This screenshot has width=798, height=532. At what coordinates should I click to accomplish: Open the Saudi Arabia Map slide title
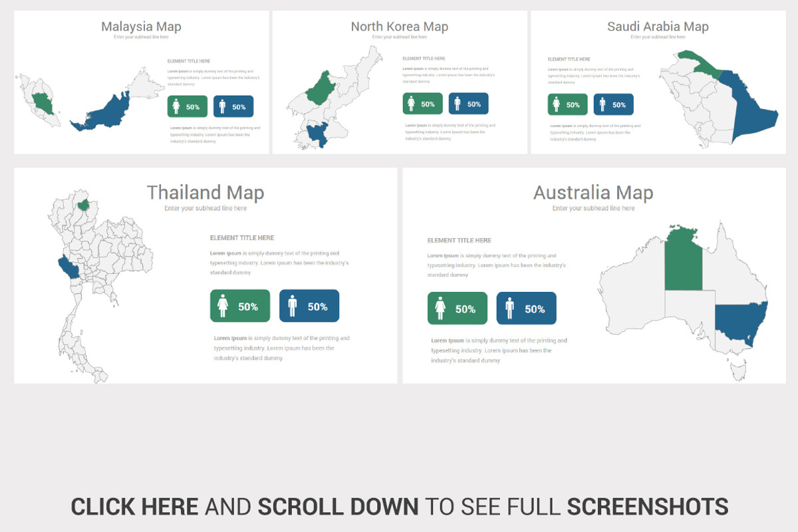(658, 27)
